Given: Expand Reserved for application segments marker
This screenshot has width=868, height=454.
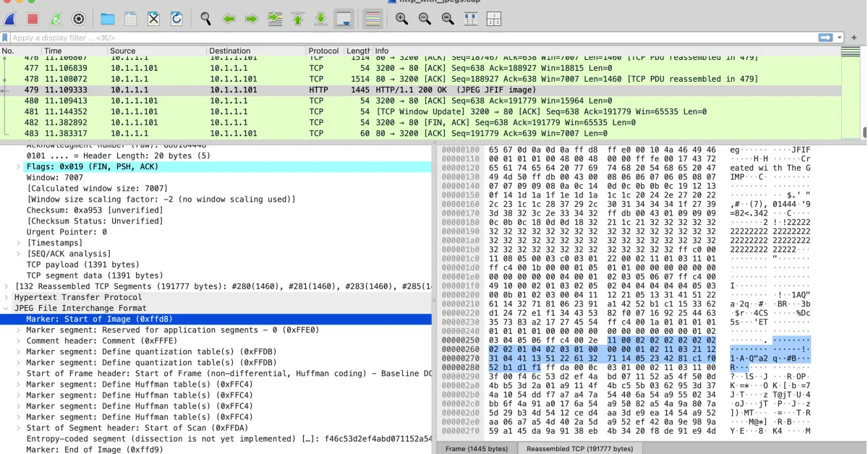Looking at the screenshot, I should point(19,330).
